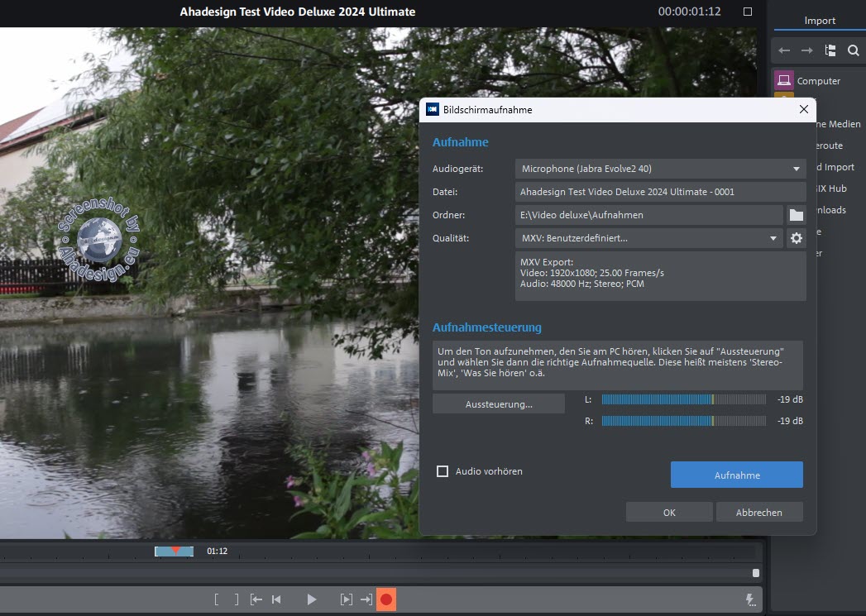This screenshot has width=866, height=616.
Task: Click the right channel level meter
Action: click(x=684, y=421)
